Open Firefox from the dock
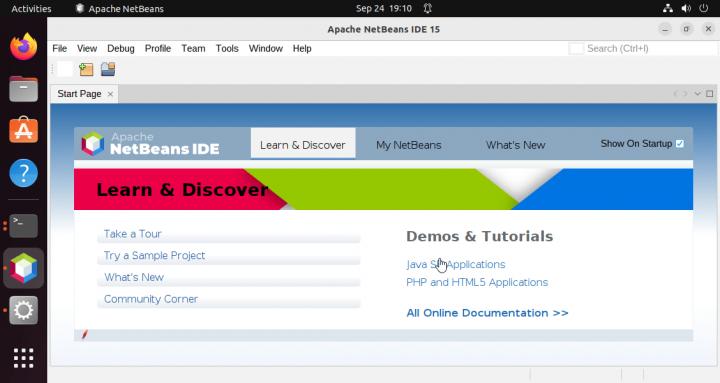The width and height of the screenshot is (720, 383). pyautogui.click(x=23, y=46)
